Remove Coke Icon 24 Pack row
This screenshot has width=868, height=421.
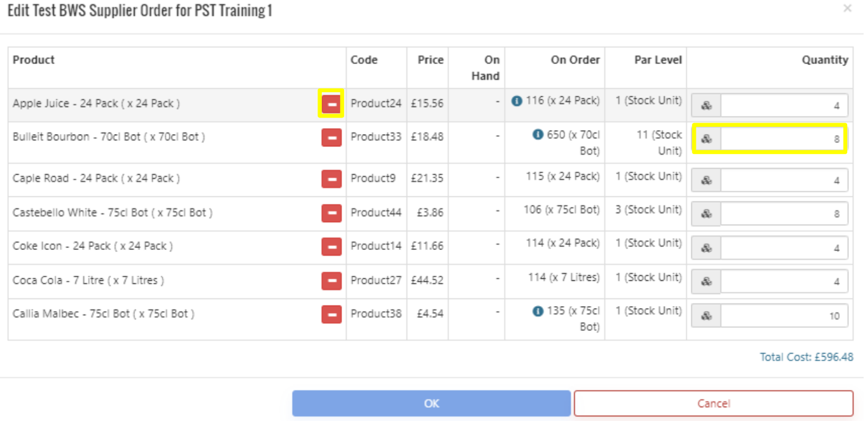pos(331,247)
